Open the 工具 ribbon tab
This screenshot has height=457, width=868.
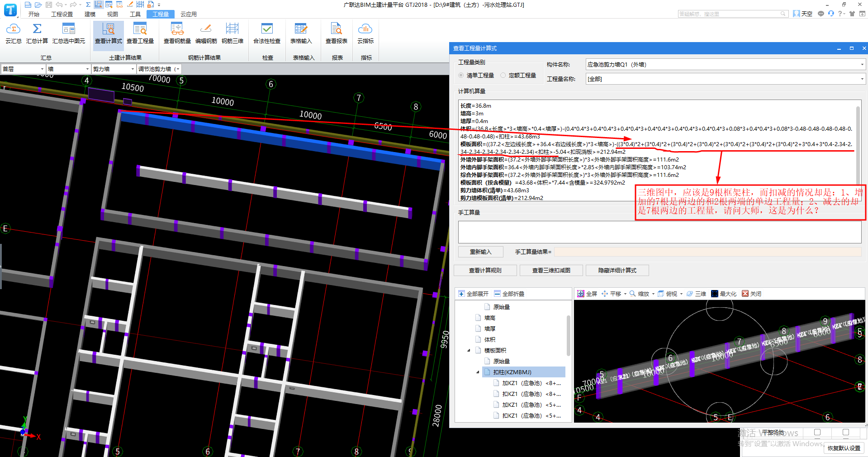[135, 14]
